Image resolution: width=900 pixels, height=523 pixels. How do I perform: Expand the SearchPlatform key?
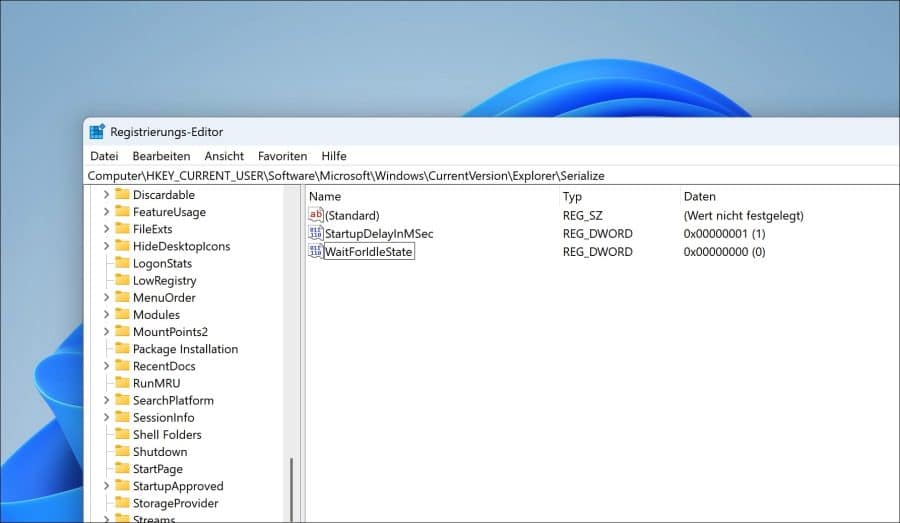coord(106,400)
